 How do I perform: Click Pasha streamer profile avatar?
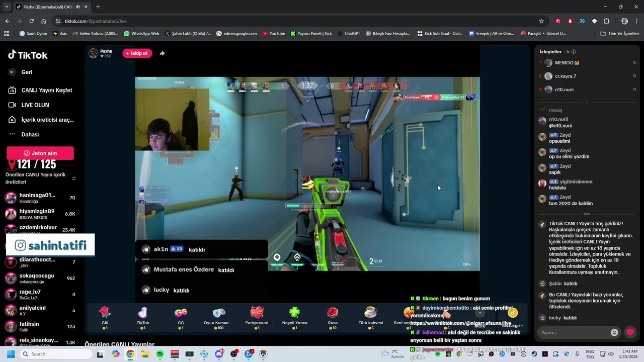pos(93,53)
